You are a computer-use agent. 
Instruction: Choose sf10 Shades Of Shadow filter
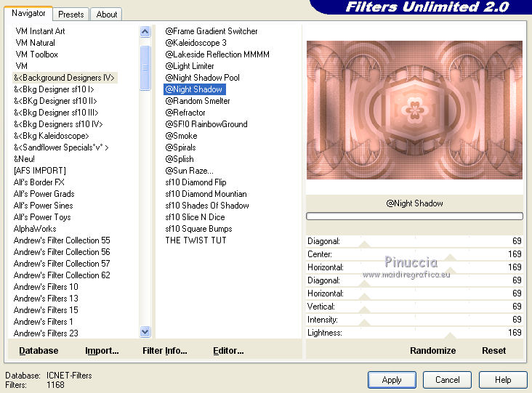click(x=207, y=205)
